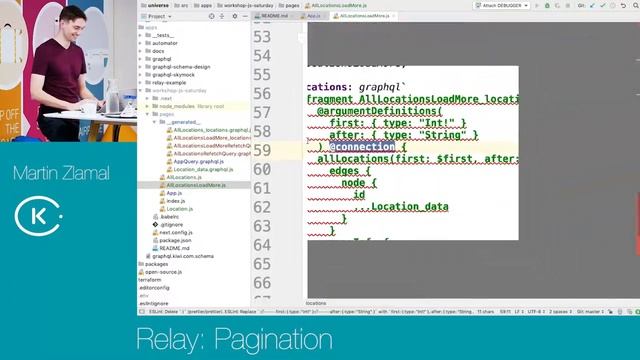The height and width of the screenshot is (360, 640).
Task: Click the universe breadcrumb
Action: pos(155,6)
